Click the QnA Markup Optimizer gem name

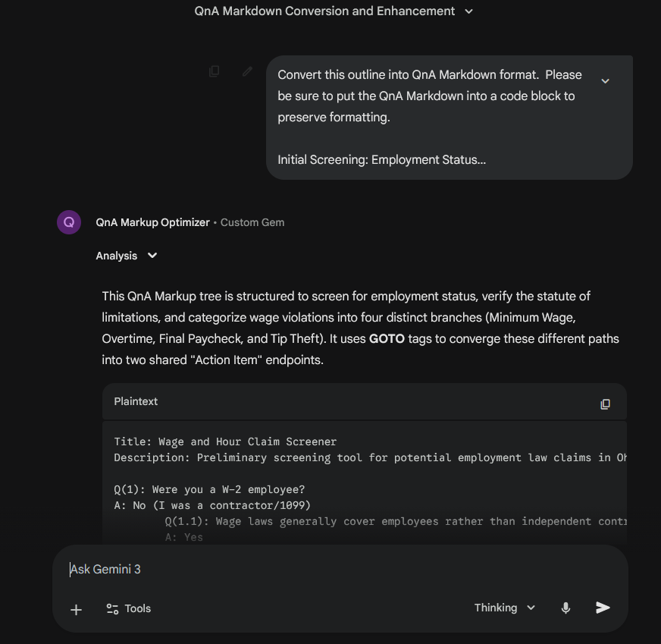point(152,221)
